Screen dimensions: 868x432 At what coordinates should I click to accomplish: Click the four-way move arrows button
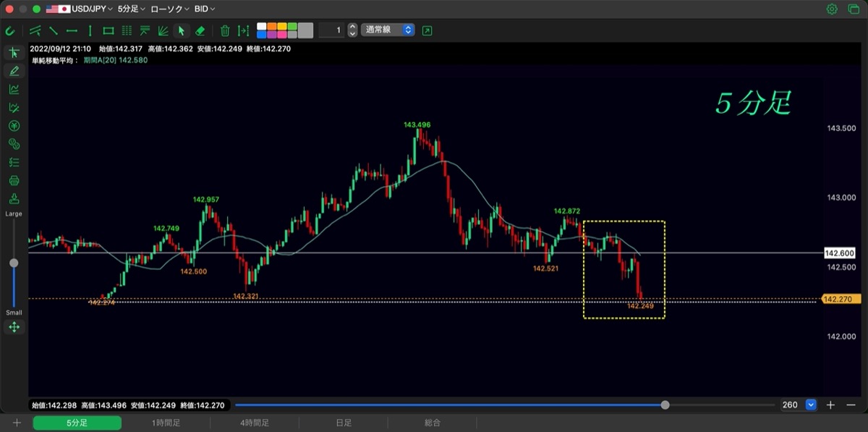pos(14,327)
